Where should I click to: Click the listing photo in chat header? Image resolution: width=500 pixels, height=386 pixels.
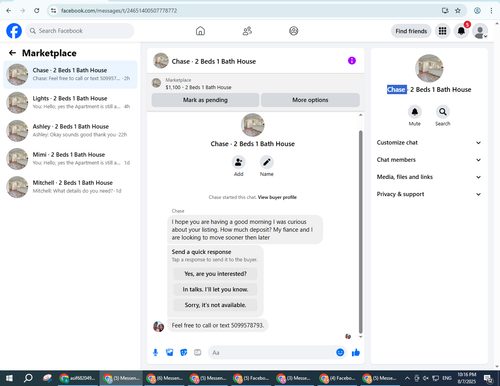161,61
